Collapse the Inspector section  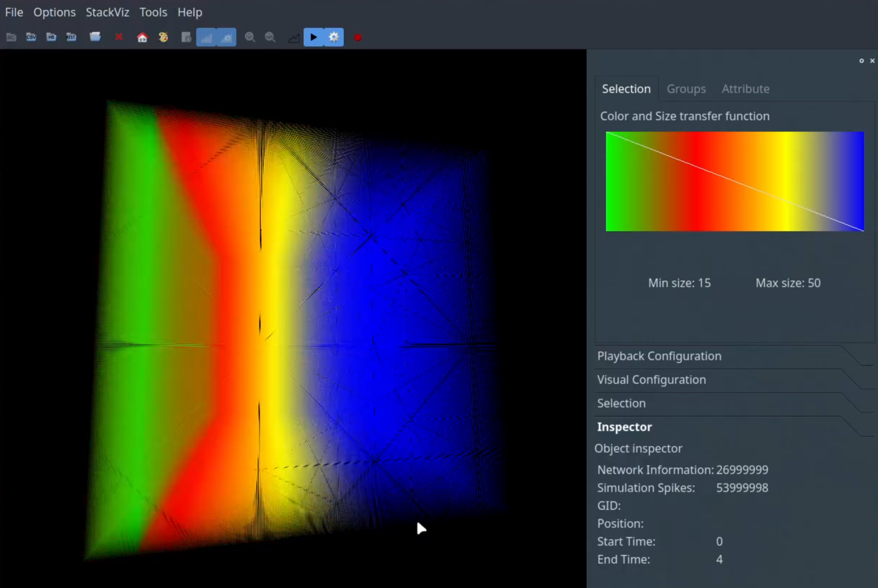(624, 427)
